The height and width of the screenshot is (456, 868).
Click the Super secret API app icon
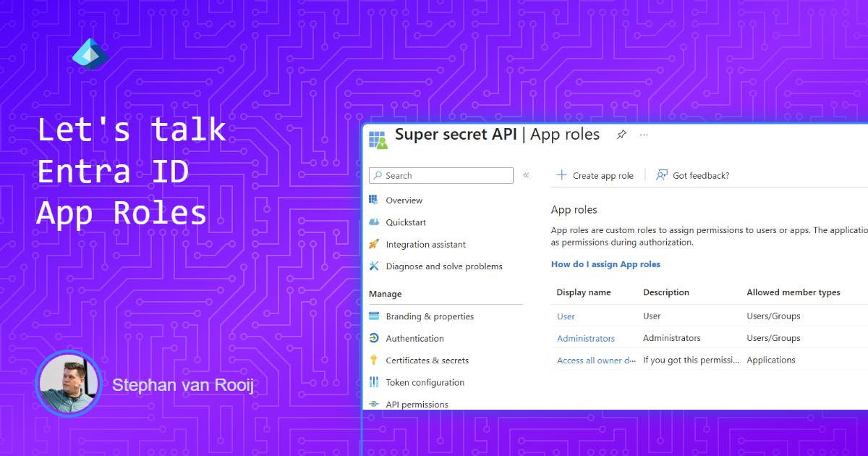(x=378, y=140)
